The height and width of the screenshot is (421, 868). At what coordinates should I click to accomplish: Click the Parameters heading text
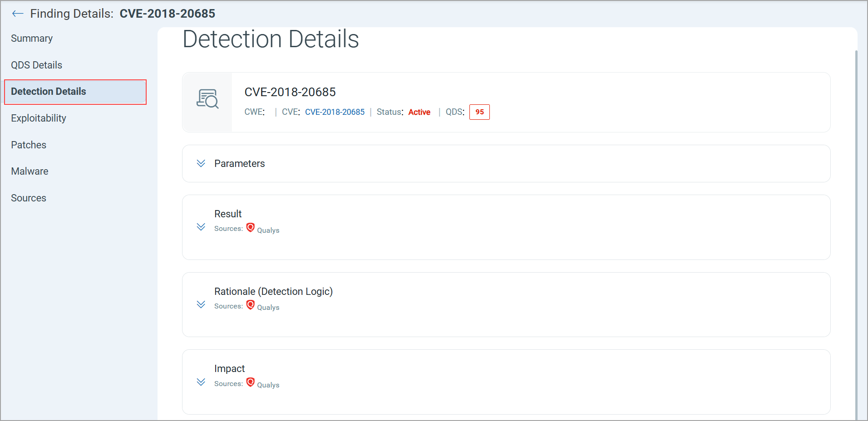pyautogui.click(x=240, y=163)
